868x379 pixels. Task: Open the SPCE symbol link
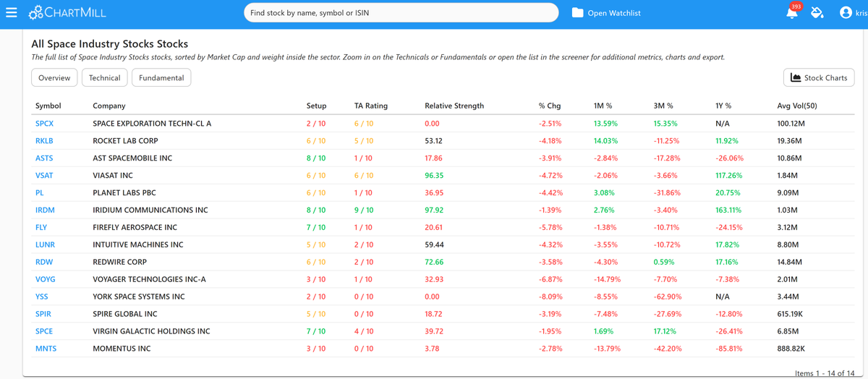[44, 332]
